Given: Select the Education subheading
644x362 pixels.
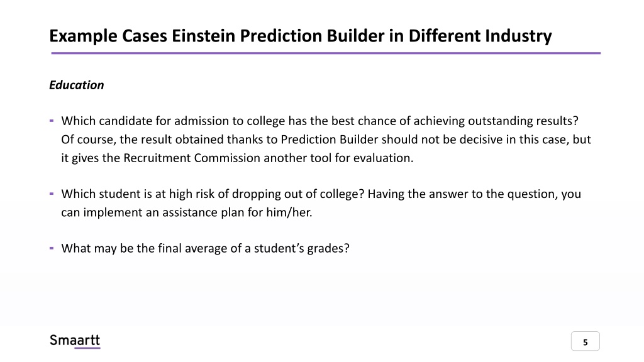Looking at the screenshot, I should coord(76,85).
